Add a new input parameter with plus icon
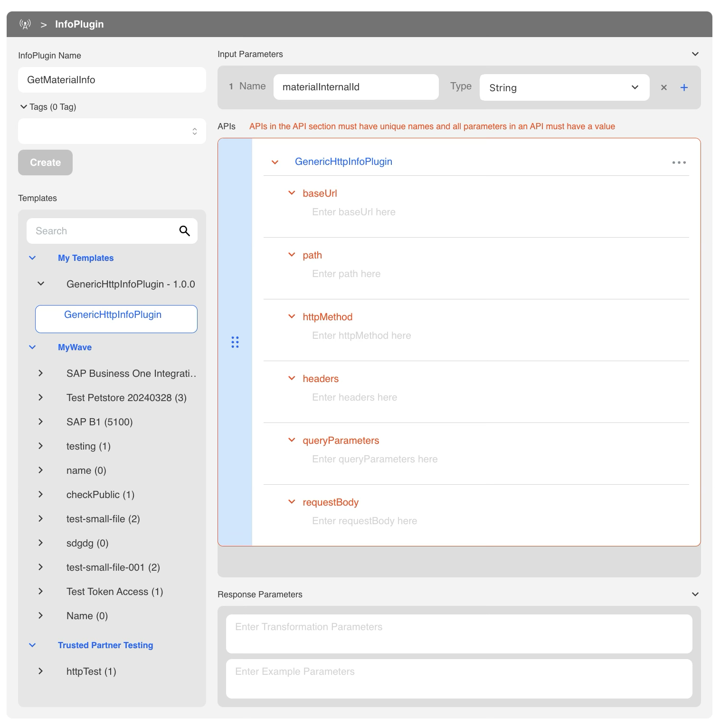This screenshot has width=720, height=728. 684,87
